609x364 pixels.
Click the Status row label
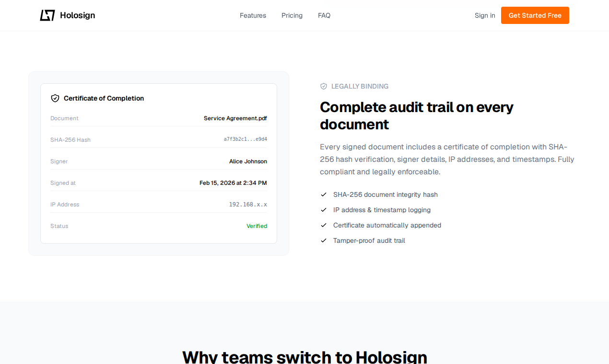(59, 226)
